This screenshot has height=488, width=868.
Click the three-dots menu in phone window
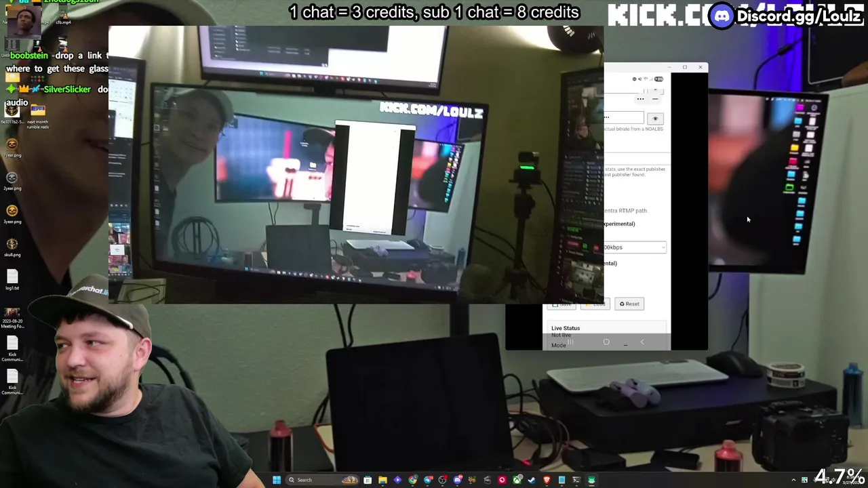pos(640,99)
